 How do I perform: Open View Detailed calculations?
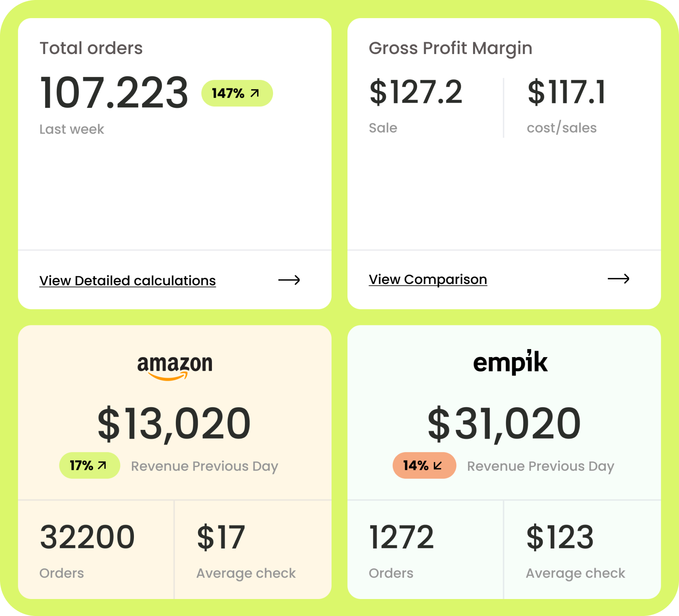tap(128, 280)
